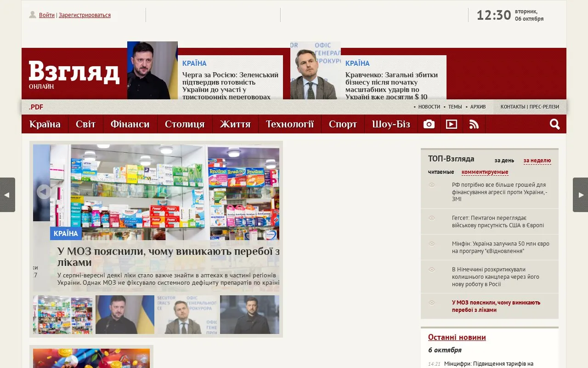Open the Новости link in top bar
This screenshot has height=368, width=588.
(429, 107)
